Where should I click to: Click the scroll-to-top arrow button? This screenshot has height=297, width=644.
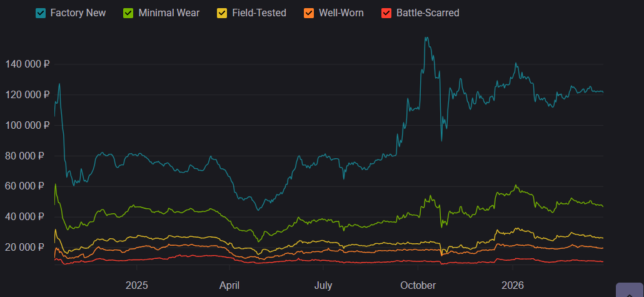coord(629,291)
